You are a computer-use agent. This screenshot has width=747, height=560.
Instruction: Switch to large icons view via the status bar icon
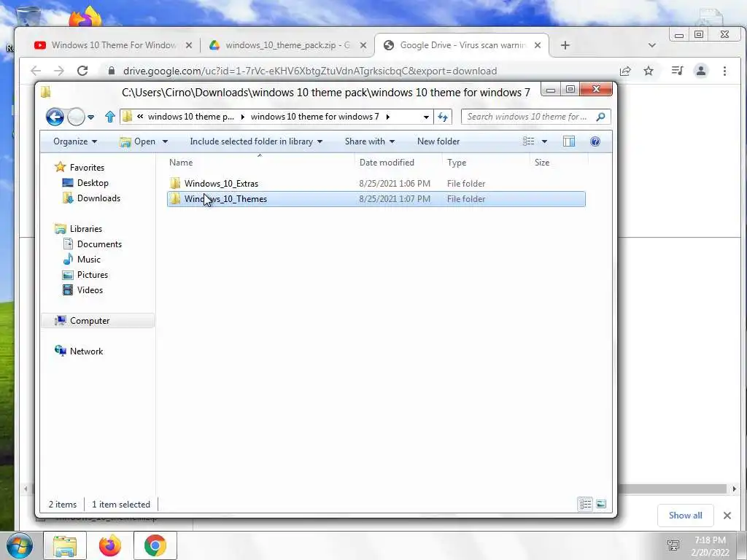point(601,504)
